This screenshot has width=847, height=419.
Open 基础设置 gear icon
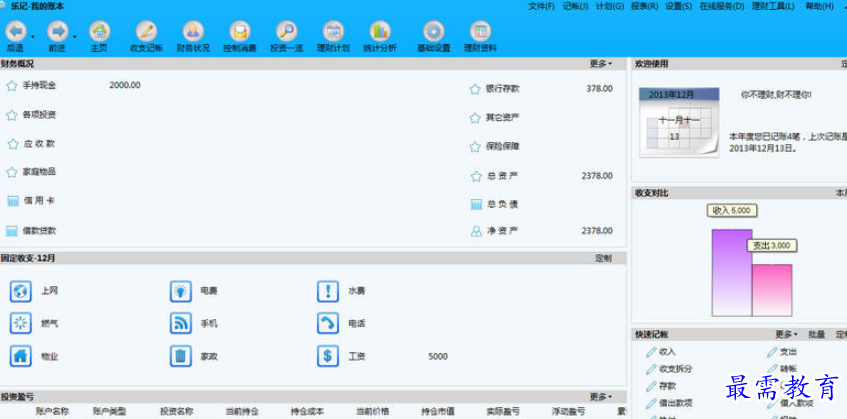(433, 33)
